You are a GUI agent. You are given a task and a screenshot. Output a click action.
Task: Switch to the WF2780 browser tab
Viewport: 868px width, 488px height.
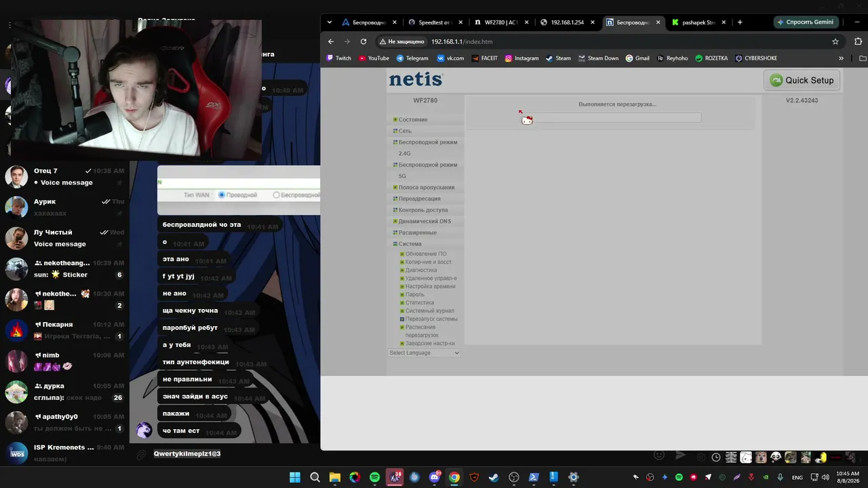click(x=500, y=22)
